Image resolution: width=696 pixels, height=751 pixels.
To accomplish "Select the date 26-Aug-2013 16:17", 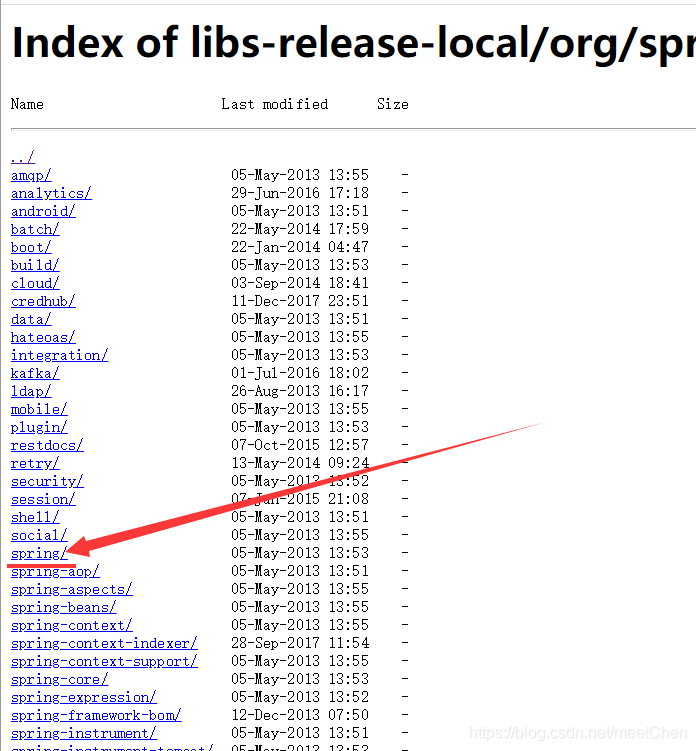I will [300, 391].
